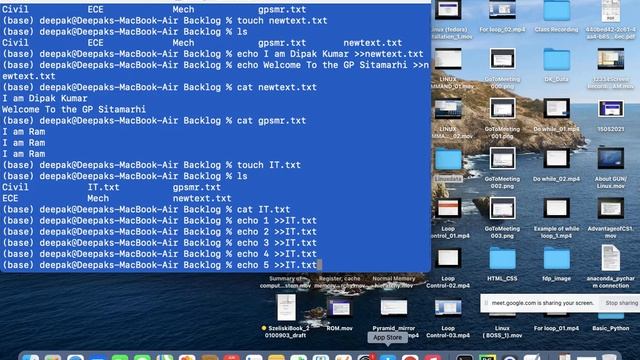This screenshot has height=360, width=640.
Task: Click 'IT.txt' in the last ls listing
Action: click(103, 187)
